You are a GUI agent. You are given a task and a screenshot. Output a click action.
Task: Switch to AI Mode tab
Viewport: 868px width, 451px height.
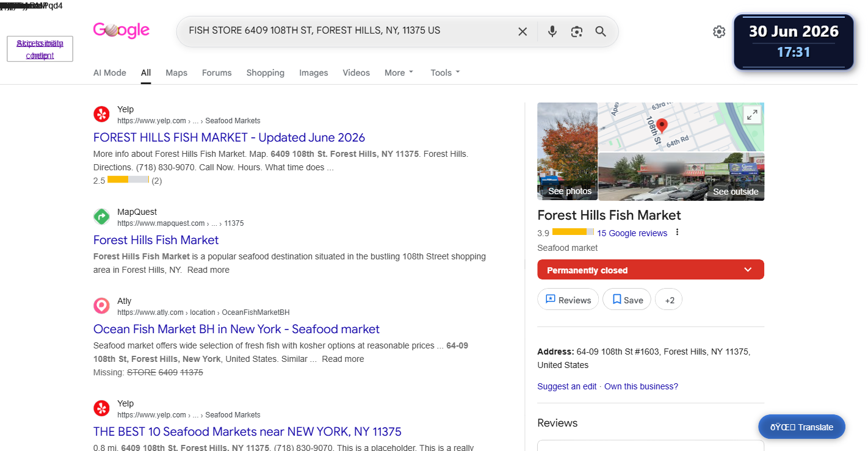point(110,73)
